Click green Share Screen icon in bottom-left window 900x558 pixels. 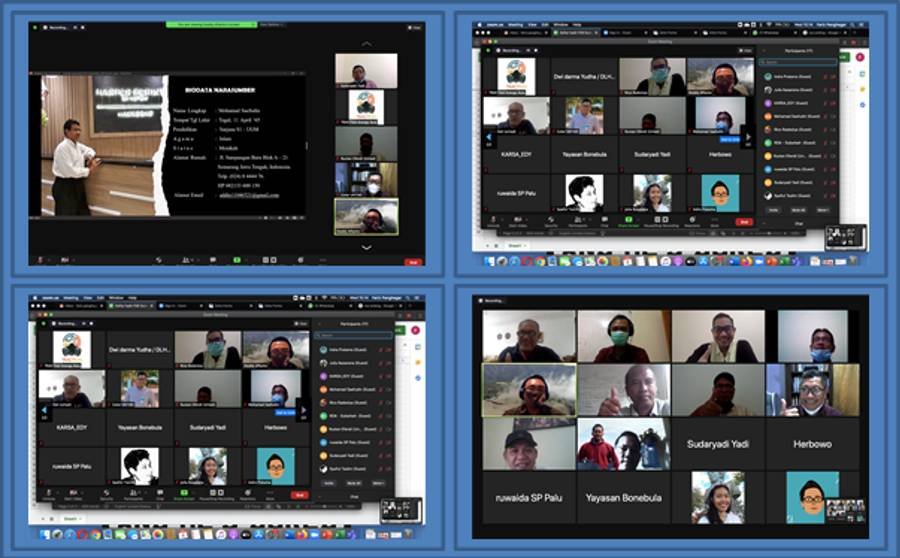click(184, 493)
